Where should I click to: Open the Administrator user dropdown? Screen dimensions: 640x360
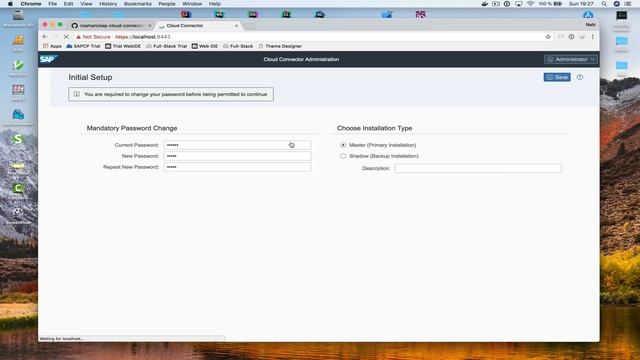(x=571, y=59)
